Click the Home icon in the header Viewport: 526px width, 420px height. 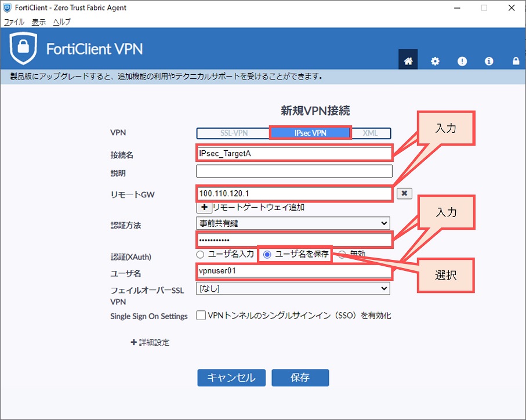tap(408, 61)
